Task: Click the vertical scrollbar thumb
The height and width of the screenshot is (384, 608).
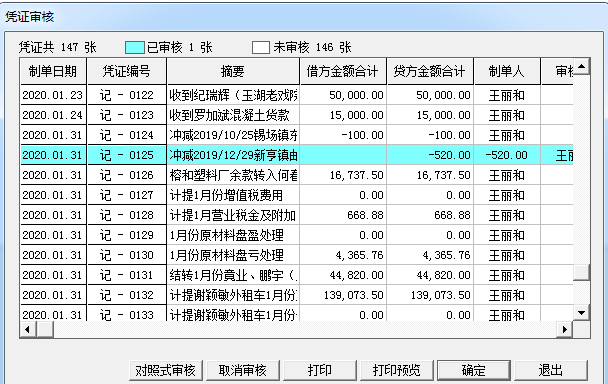Action: (x=581, y=272)
